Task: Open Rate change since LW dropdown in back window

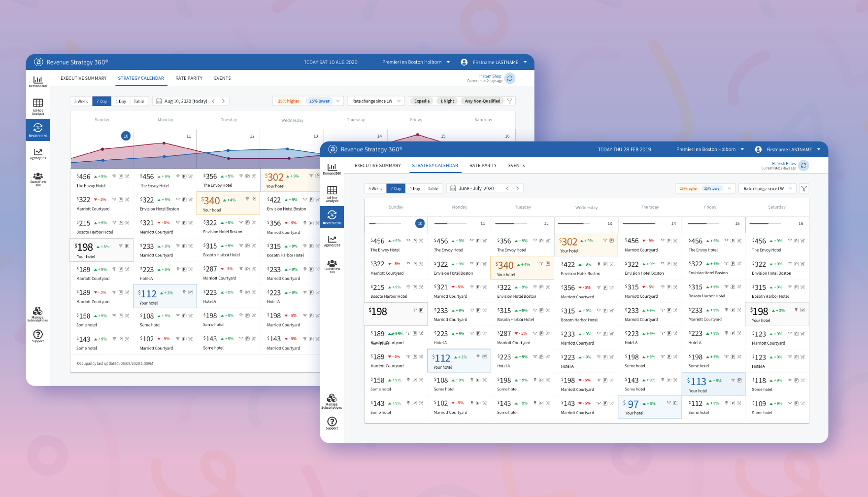Action: [x=376, y=101]
